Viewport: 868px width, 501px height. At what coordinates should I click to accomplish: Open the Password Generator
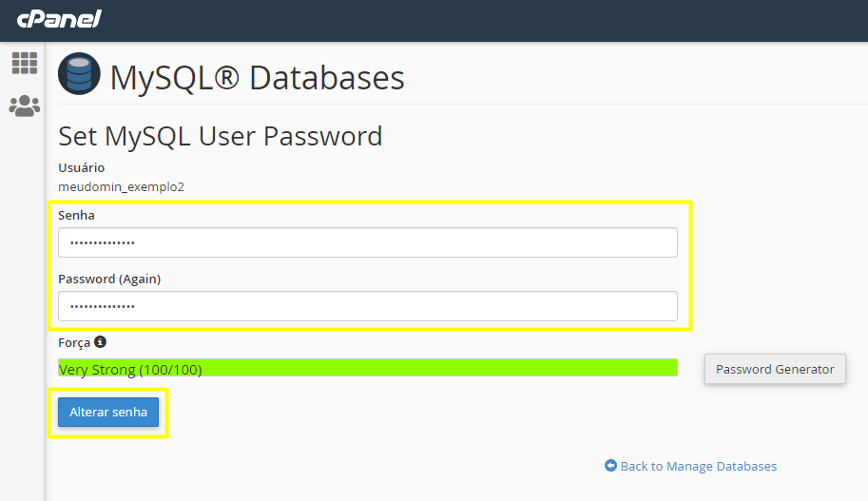pyautogui.click(x=775, y=369)
